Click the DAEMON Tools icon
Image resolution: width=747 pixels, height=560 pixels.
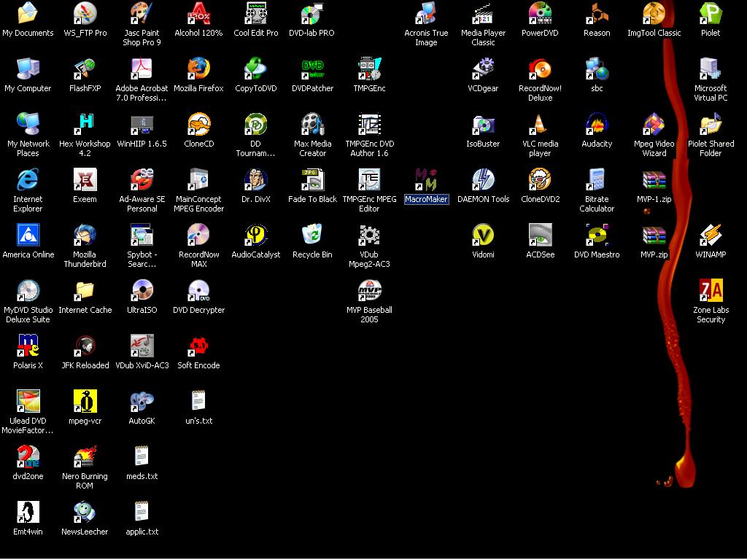tap(483, 179)
